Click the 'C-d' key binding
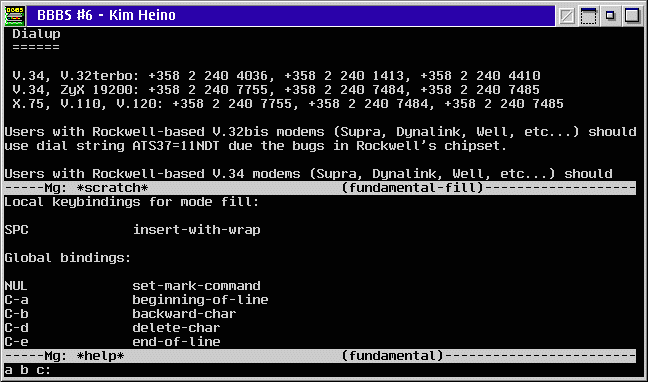 point(17,328)
